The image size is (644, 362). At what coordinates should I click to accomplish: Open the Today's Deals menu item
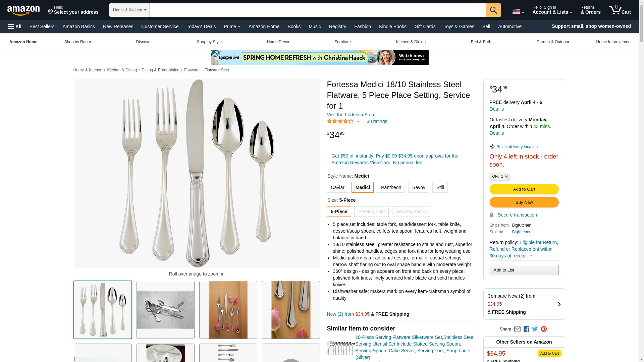[201, 26]
